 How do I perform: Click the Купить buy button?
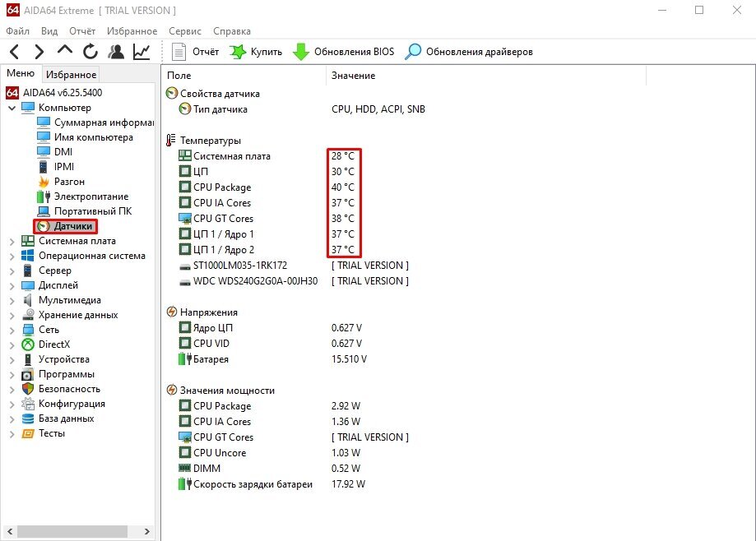[x=256, y=52]
